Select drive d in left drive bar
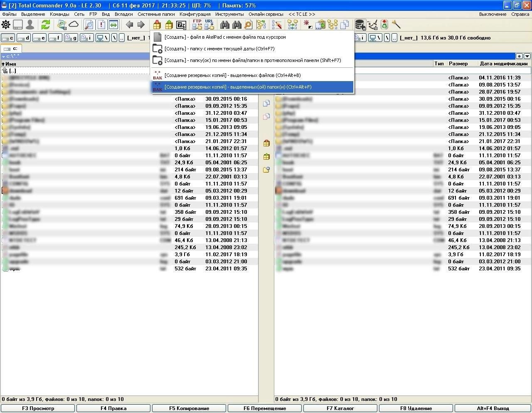 pos(24,38)
